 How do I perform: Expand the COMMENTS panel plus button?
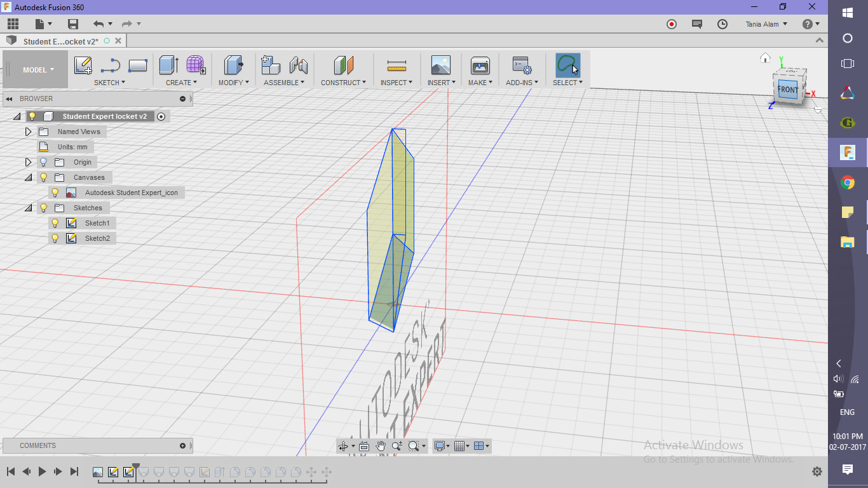(183, 445)
